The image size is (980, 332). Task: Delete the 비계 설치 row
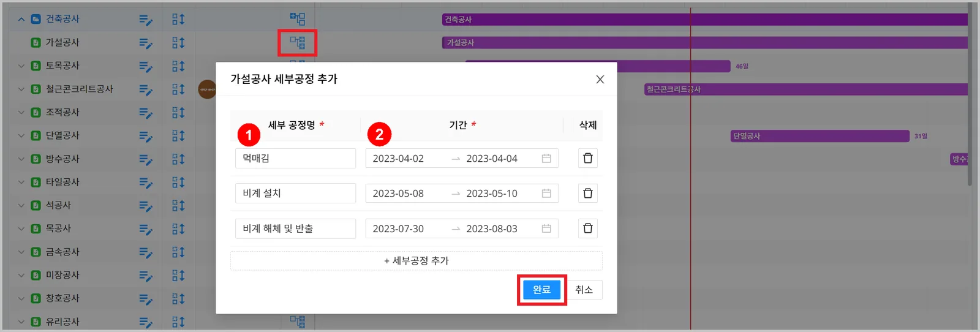(x=587, y=193)
